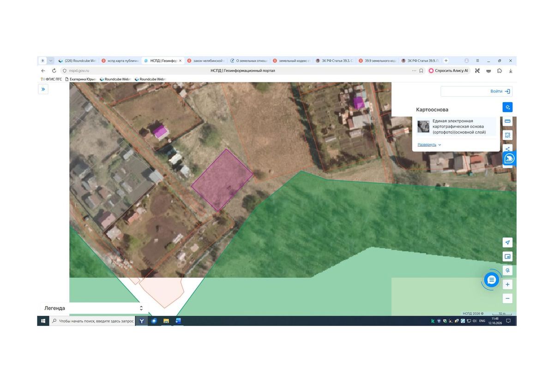Open a new browser tab
Viewport: 554px width, 392px height.
(x=446, y=60)
